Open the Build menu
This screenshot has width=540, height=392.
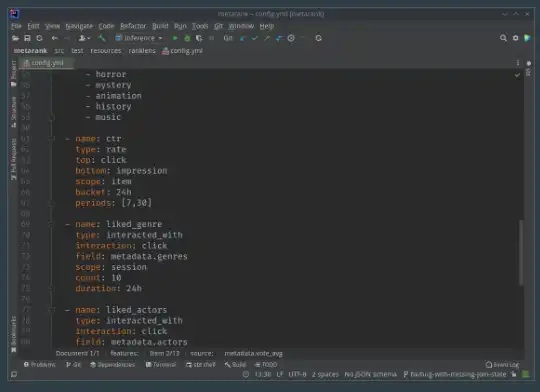160,26
